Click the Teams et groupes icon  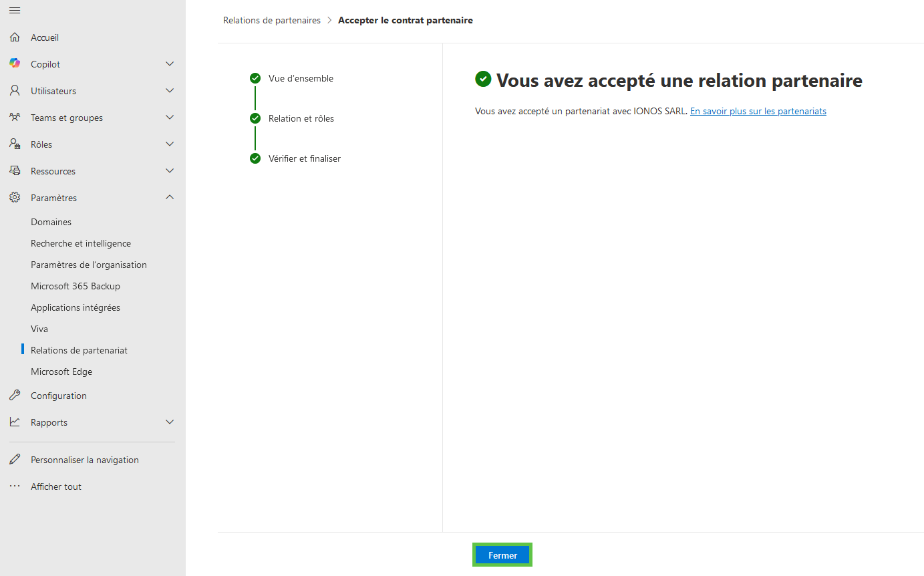15,117
